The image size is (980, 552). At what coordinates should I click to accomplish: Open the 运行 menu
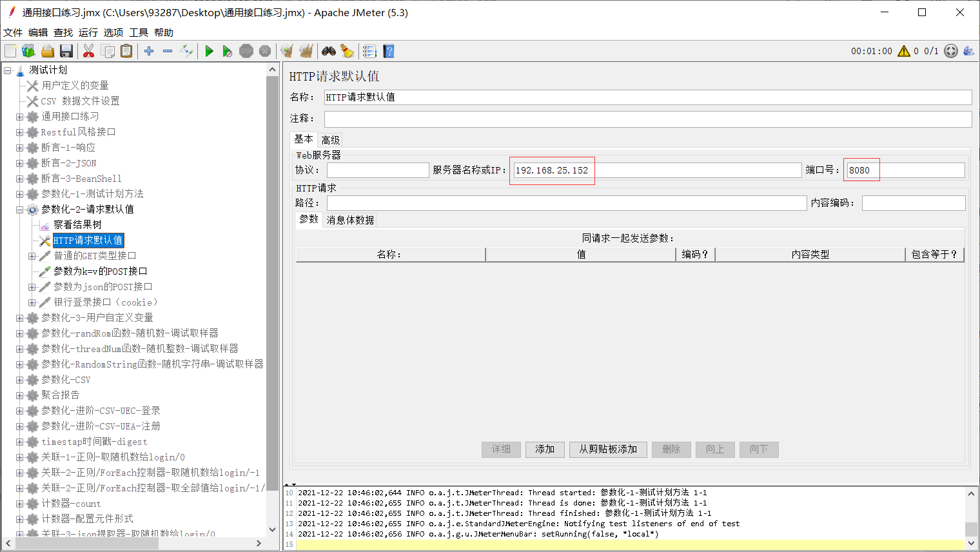tap(88, 32)
